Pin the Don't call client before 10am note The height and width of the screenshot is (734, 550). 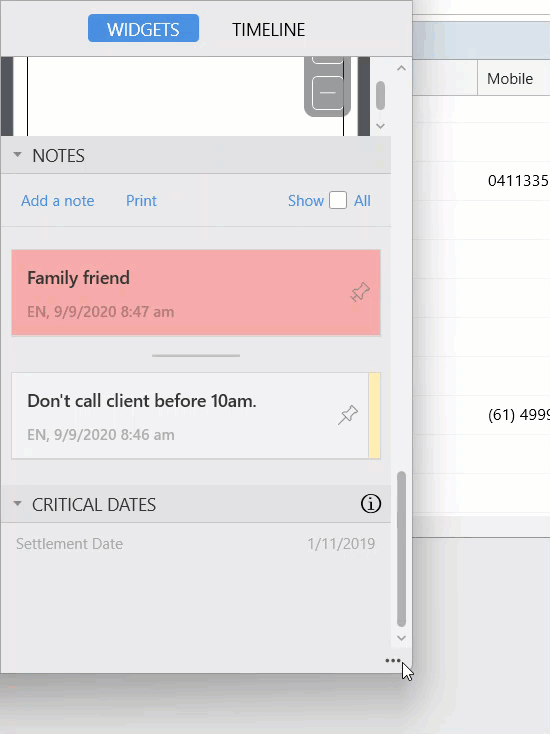348,415
